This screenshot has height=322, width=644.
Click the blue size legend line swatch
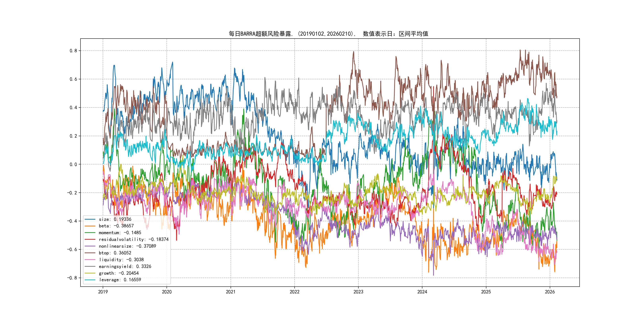point(90,219)
